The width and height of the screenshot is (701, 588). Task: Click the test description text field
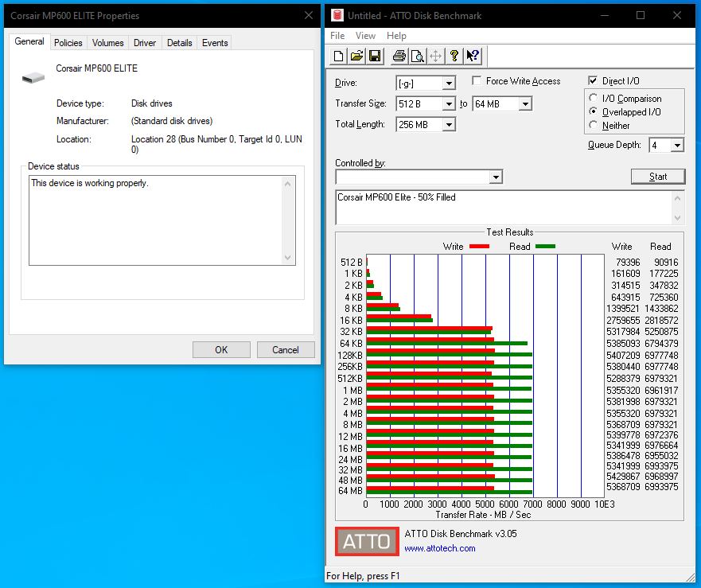(503, 207)
